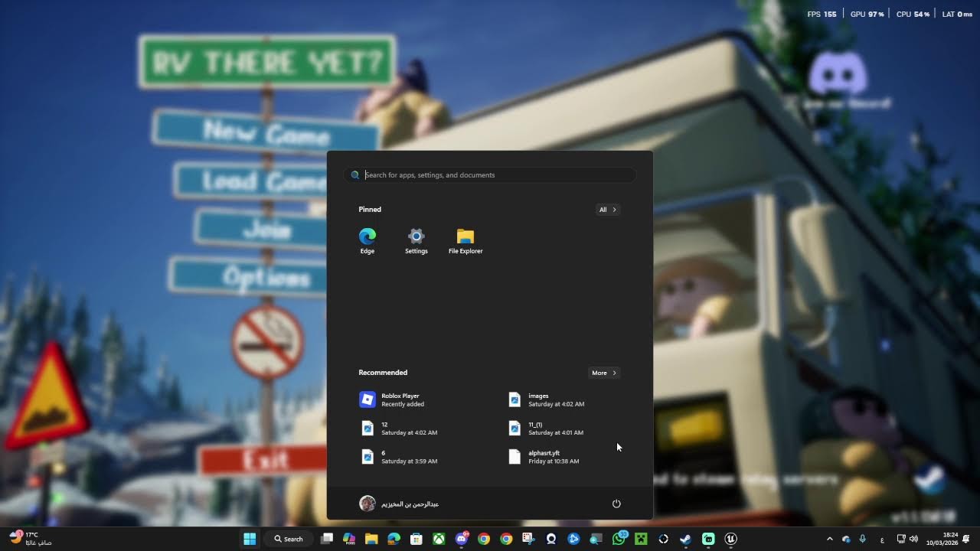
Task: Click the Windows Start button on taskbar
Action: click(250, 539)
